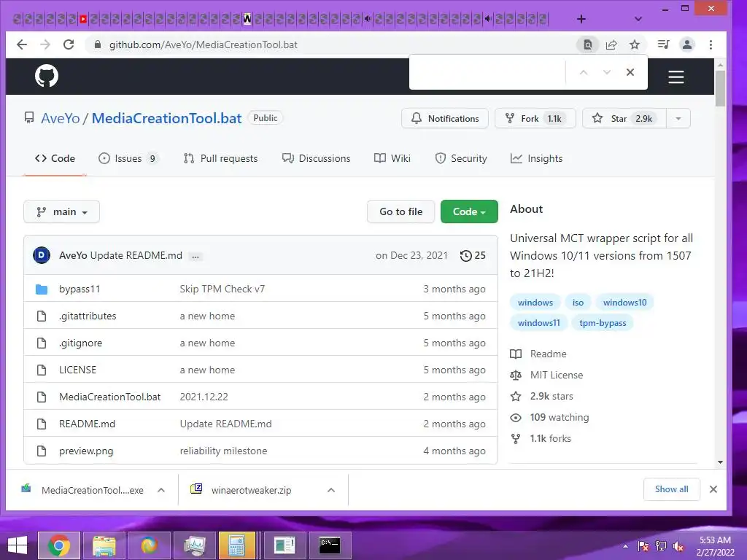Open the 'reliability milestone' commit message
This screenshot has height=560, width=747.
pyautogui.click(x=223, y=451)
